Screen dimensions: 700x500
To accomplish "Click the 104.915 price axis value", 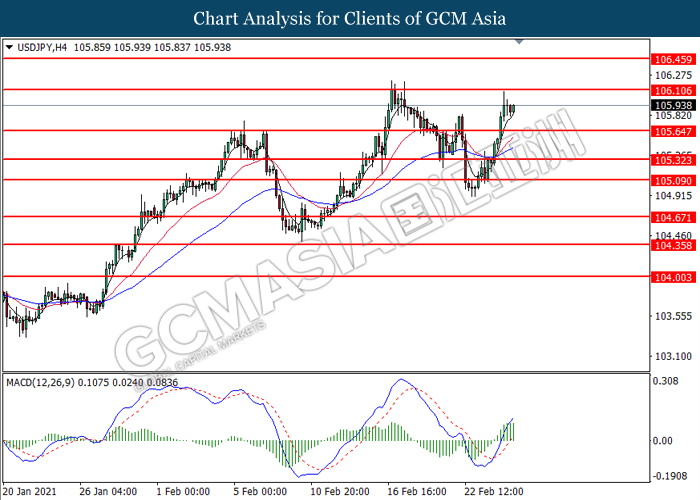I will [673, 196].
